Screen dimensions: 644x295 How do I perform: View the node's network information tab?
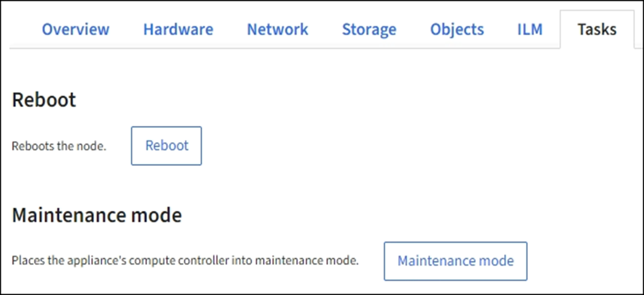pos(277,29)
